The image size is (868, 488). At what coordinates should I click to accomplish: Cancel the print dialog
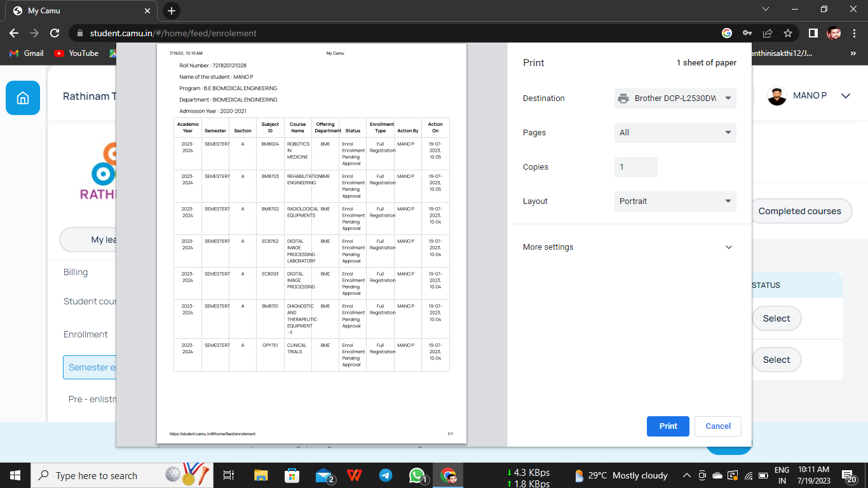coord(717,426)
